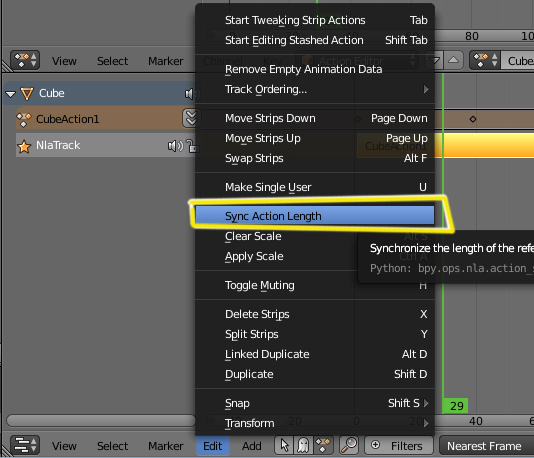Open NLA editor type selector
Image resolution: width=534 pixels, height=458 pixels.
(x=25, y=445)
